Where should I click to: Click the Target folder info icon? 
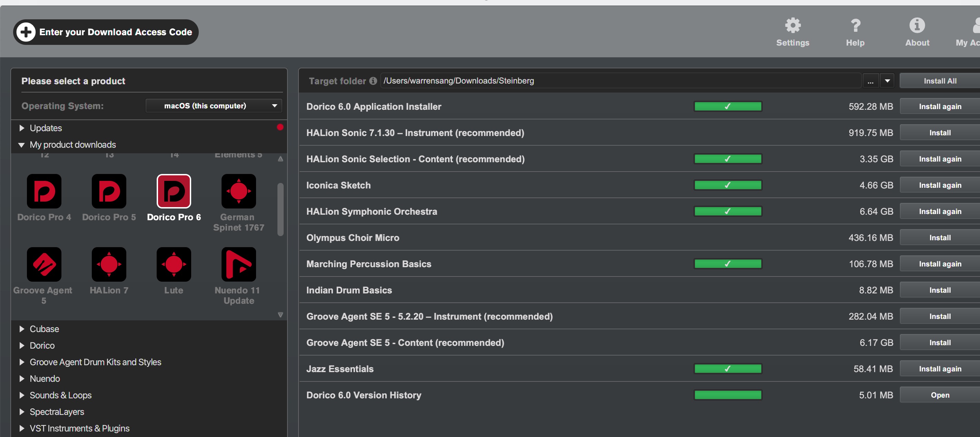373,81
